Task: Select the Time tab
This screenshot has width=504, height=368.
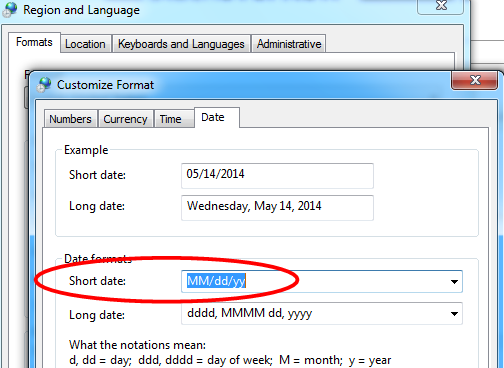Action: pos(171,119)
